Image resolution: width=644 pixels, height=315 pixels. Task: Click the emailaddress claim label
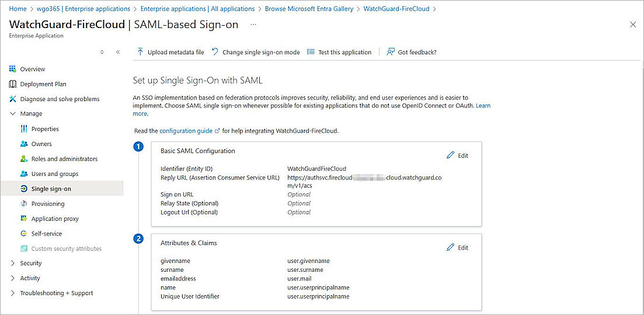(x=178, y=278)
